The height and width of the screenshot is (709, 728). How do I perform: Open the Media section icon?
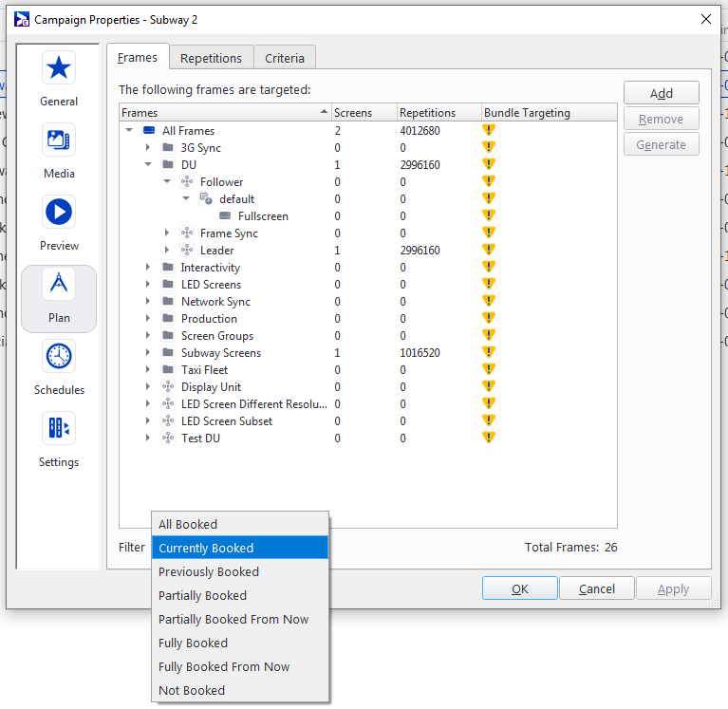pos(59,140)
